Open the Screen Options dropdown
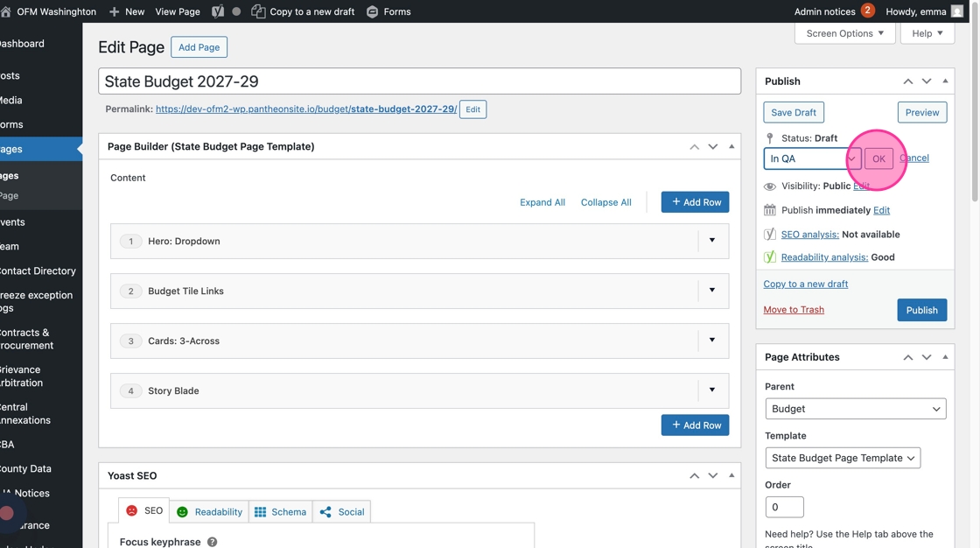Screen dimensions: 980x548 coord(844,33)
